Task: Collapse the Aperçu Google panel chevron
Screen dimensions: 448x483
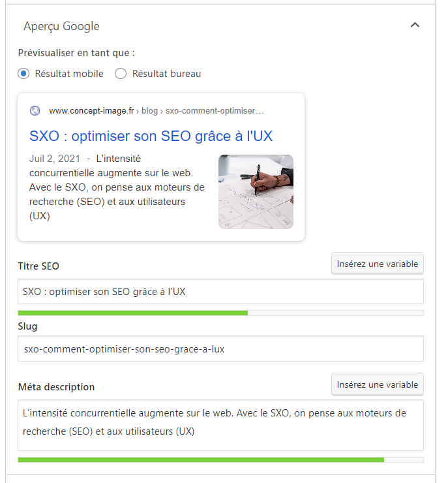Action: (x=415, y=25)
